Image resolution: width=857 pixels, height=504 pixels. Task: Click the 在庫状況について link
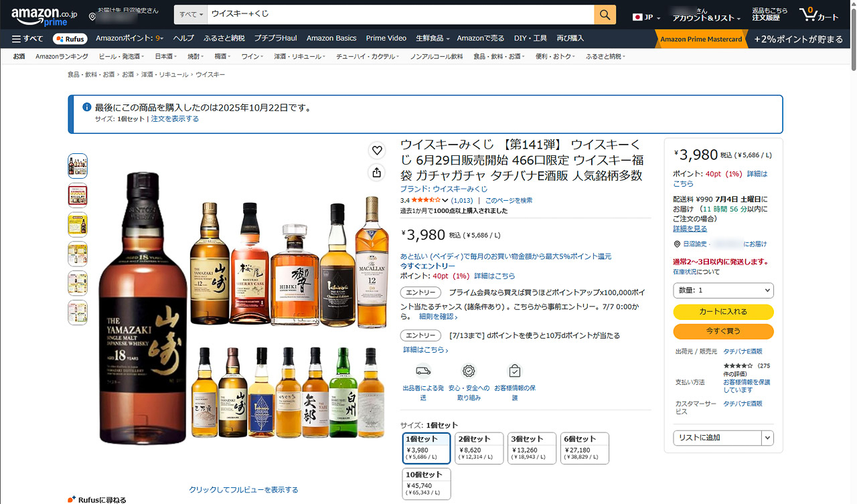tap(696, 272)
